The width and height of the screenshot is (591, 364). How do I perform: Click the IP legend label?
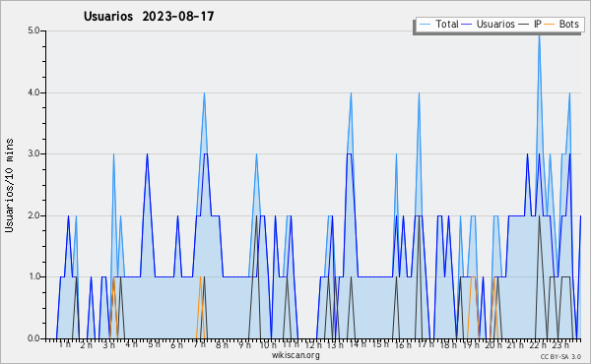538,24
